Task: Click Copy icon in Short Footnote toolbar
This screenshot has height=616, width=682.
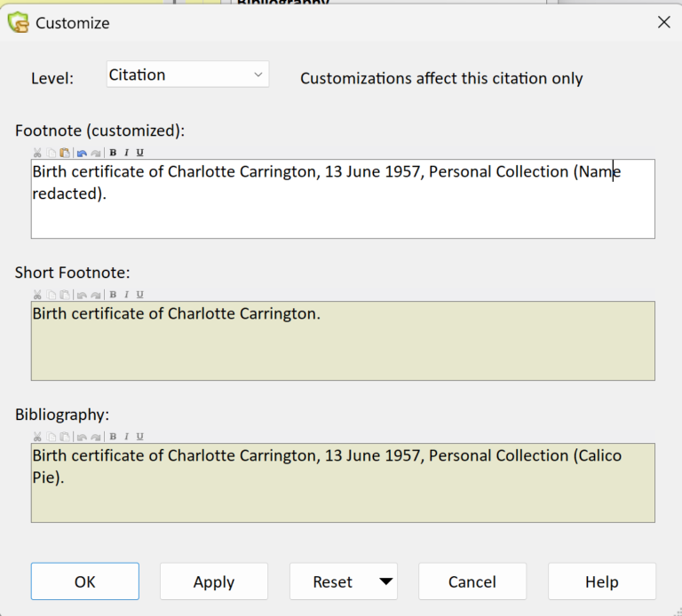Action: coord(52,295)
